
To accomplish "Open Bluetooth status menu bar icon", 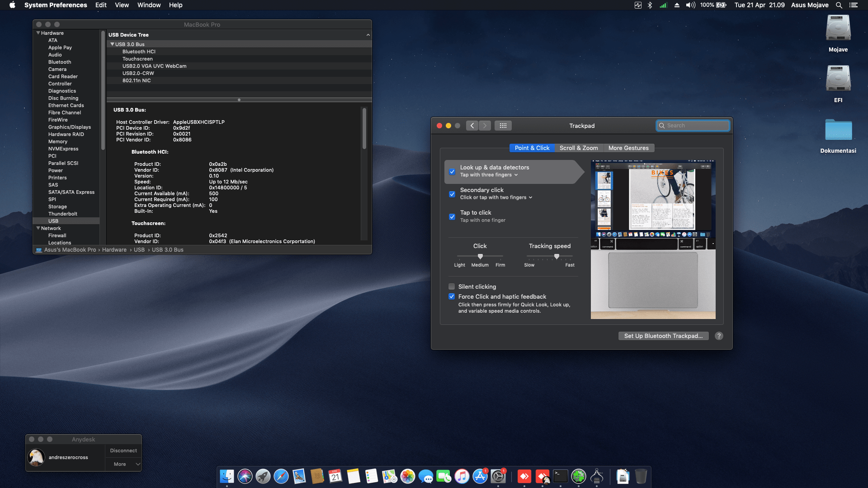I will point(650,5).
